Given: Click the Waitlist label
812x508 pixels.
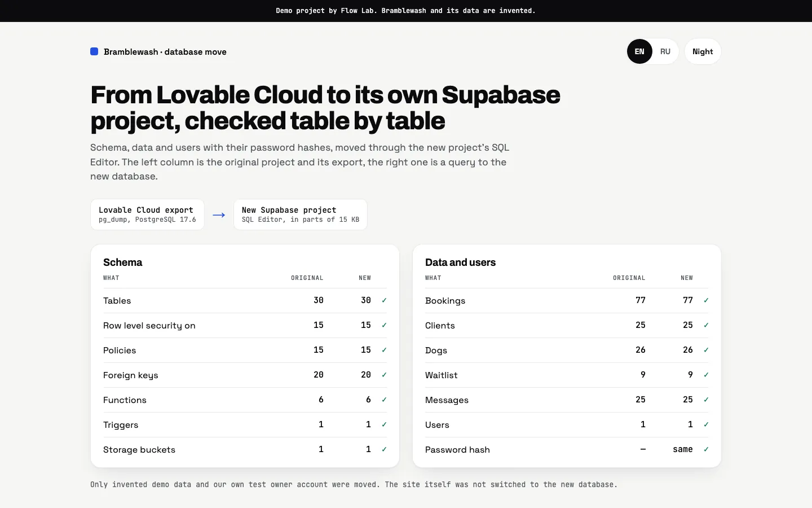Looking at the screenshot, I should [x=441, y=375].
